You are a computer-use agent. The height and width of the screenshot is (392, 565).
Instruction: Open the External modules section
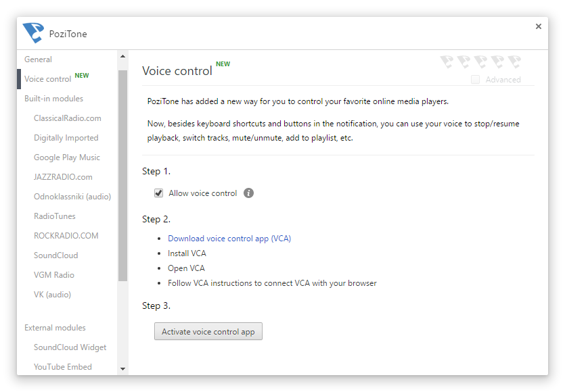(x=55, y=328)
